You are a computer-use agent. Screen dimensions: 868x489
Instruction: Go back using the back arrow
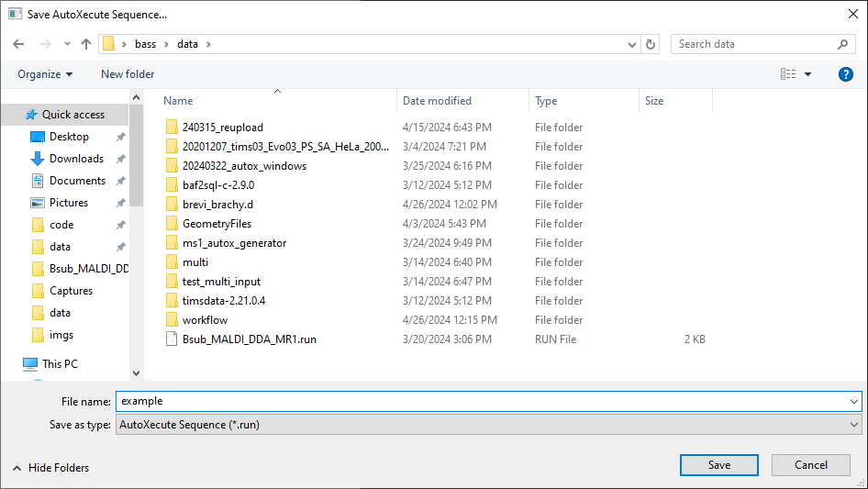18,44
